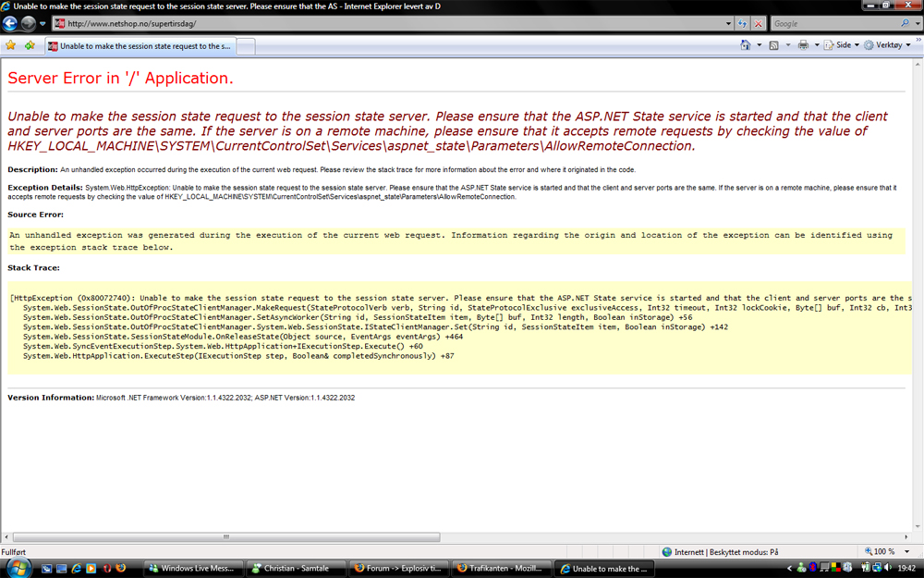Click the horizontal scrollbar left arrow
924x578 pixels.
click(x=6, y=537)
